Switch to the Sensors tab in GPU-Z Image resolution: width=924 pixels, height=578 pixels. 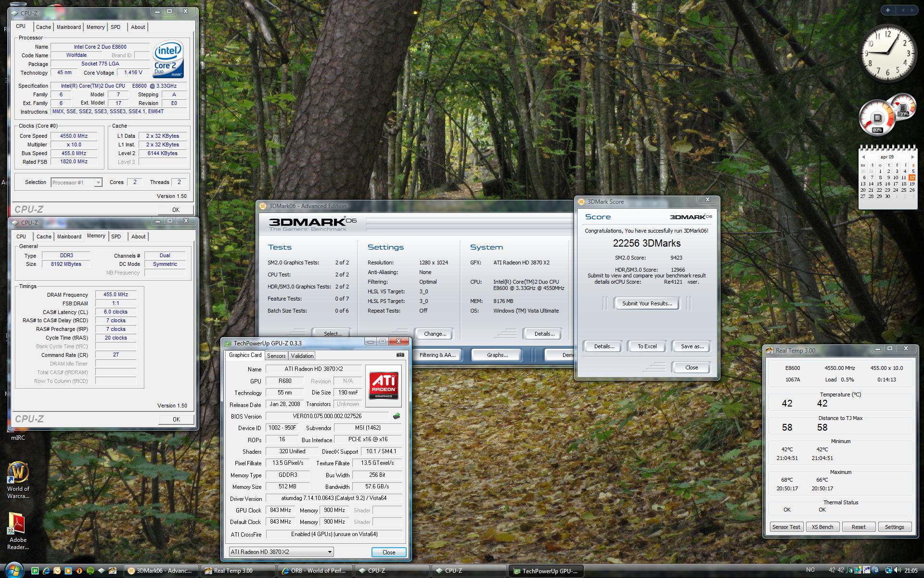(276, 356)
